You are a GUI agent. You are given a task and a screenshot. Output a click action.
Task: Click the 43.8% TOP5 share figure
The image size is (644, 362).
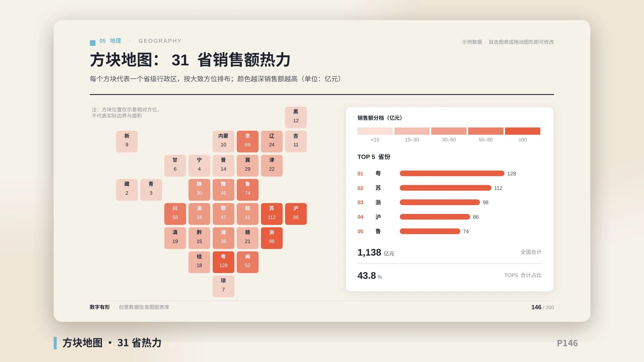[370, 276]
